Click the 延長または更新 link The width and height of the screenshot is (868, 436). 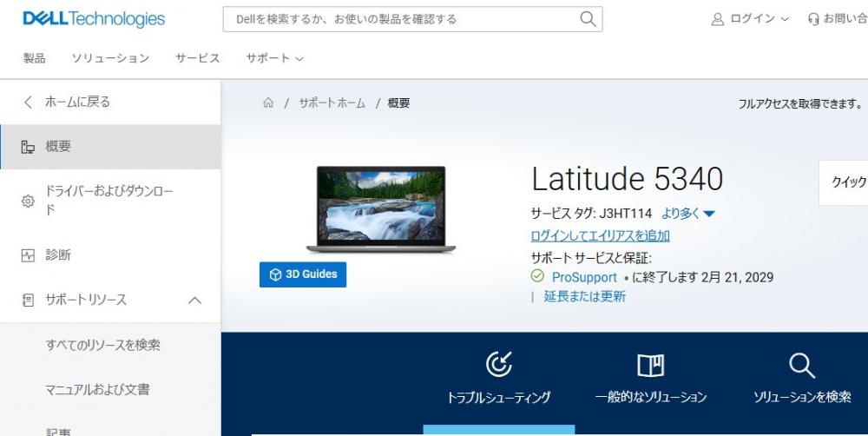click(x=584, y=296)
